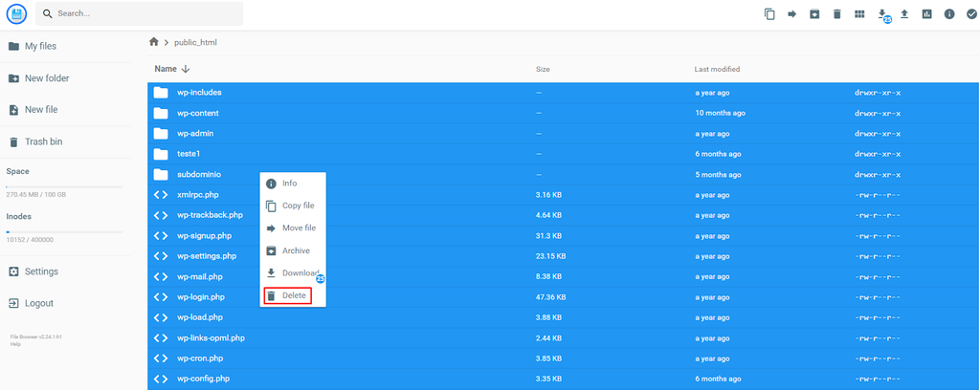Click the '10 months ago' modified date
980x390 pixels.
click(x=720, y=113)
